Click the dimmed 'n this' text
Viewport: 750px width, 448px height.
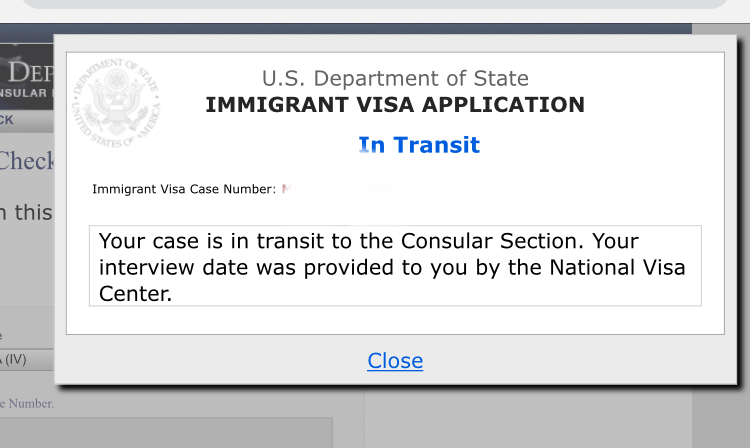tap(26, 212)
